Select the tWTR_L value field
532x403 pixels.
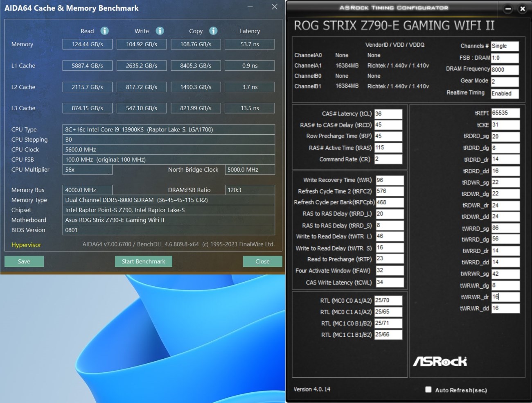point(390,236)
